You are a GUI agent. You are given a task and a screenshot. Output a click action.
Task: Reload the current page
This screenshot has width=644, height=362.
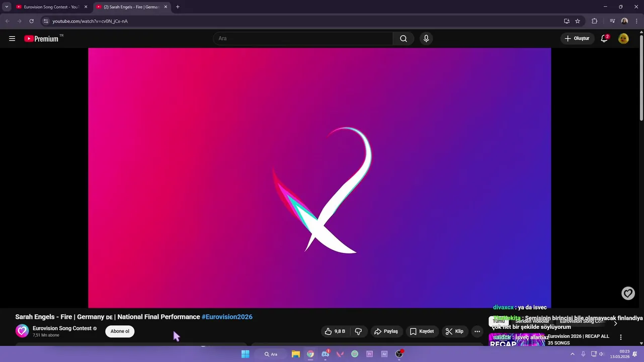(31, 21)
